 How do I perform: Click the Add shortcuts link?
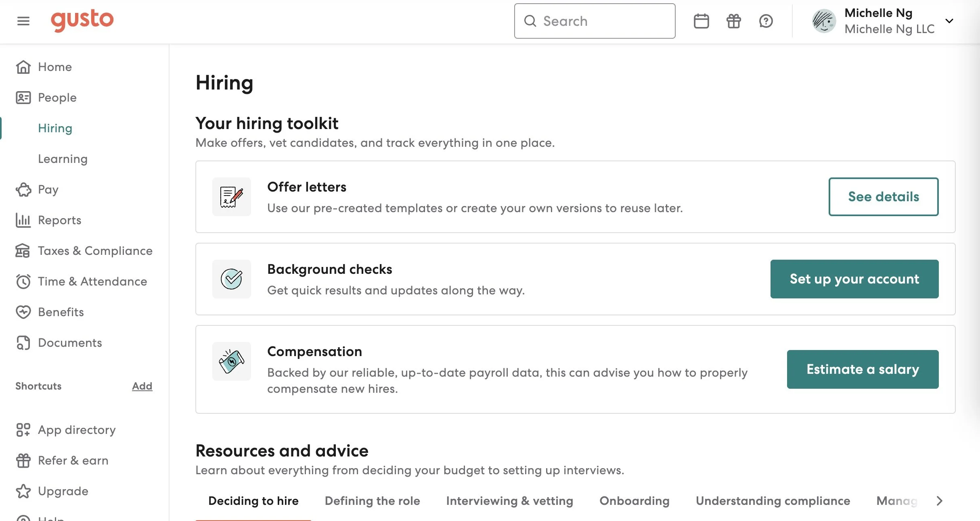142,386
